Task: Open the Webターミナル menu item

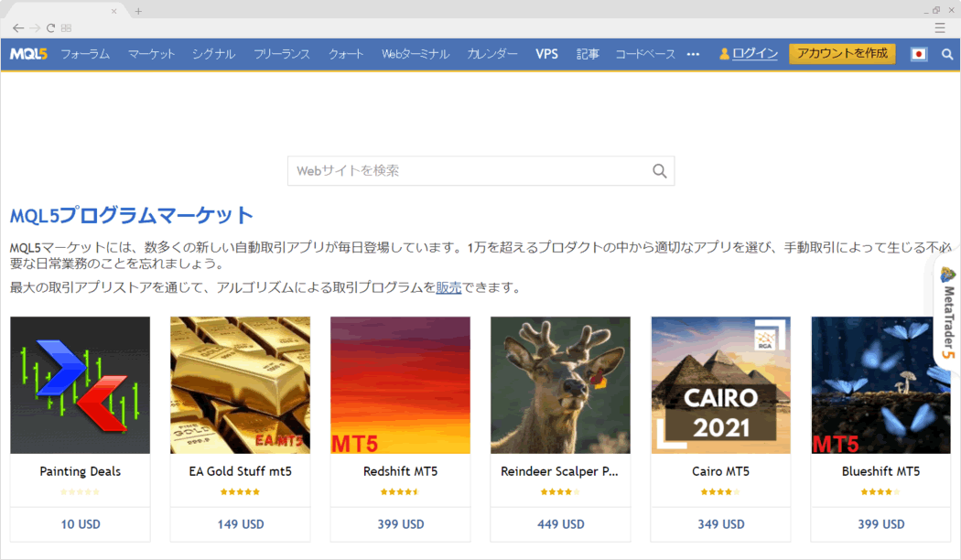Action: click(416, 54)
